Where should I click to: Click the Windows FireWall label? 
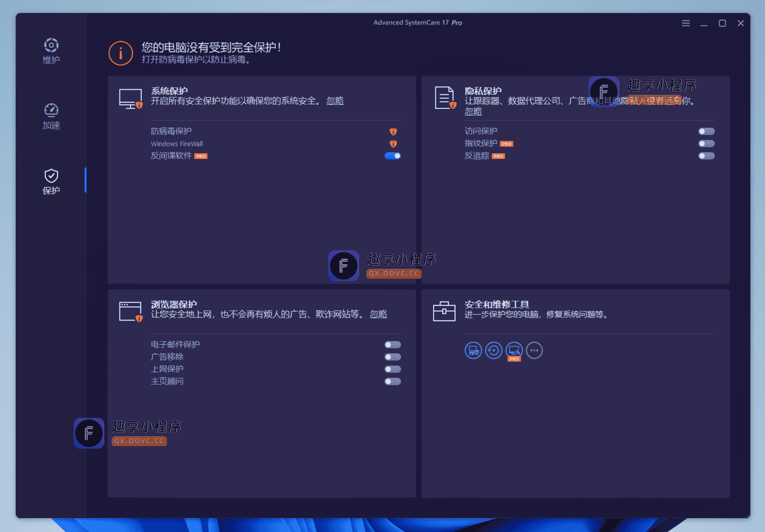(x=177, y=144)
